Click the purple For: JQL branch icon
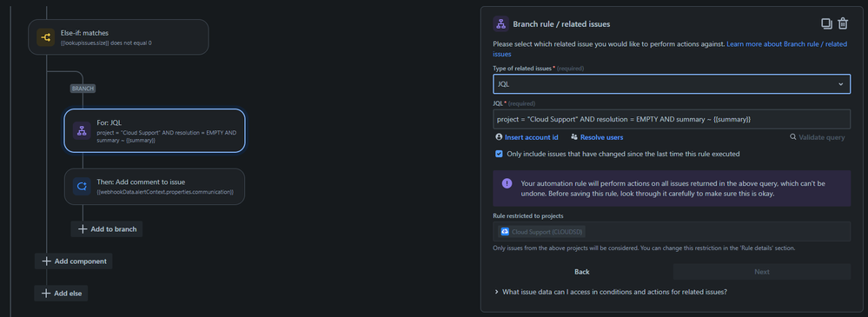This screenshot has width=868, height=317. point(82,131)
